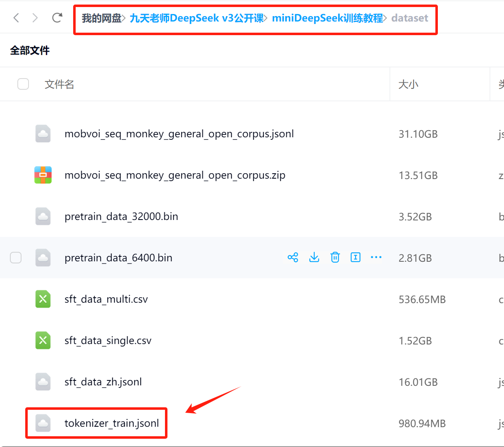Navigate to 我的网盘 in the breadcrumb
This screenshot has height=447, width=504.
tap(102, 18)
